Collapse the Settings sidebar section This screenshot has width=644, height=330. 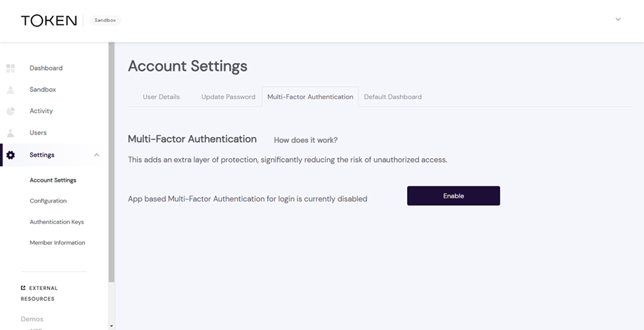click(x=97, y=155)
